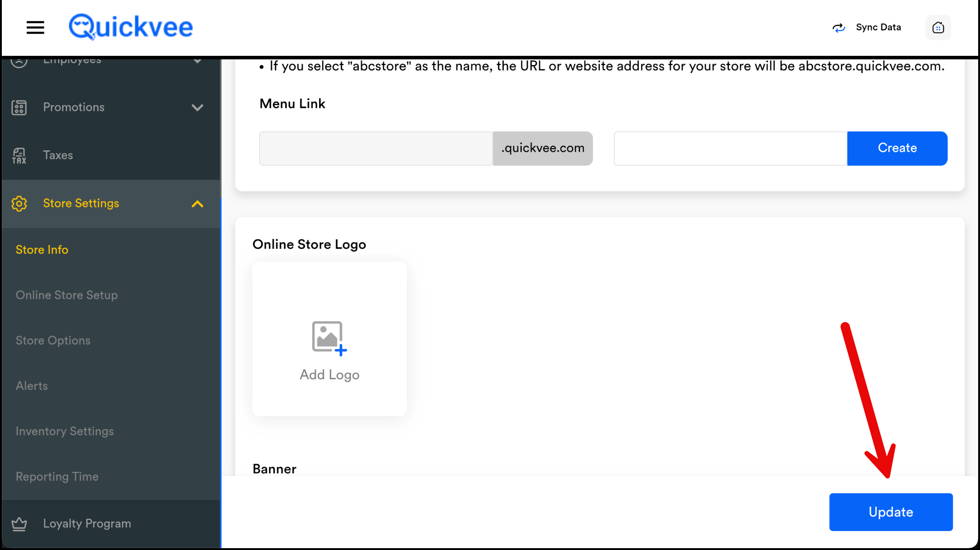Screen dimensions: 980x550
Task: Click the Menu Link subdomain input field
Action: (375, 149)
